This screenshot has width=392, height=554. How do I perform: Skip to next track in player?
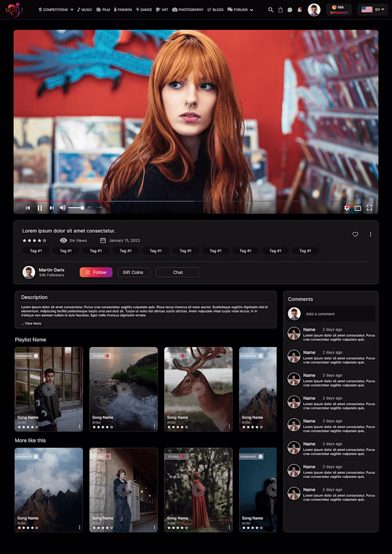tap(51, 208)
